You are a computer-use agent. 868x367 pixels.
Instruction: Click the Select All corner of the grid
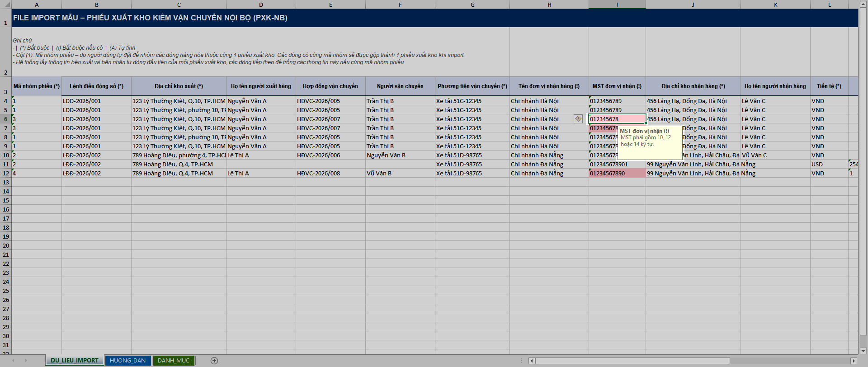(x=5, y=5)
